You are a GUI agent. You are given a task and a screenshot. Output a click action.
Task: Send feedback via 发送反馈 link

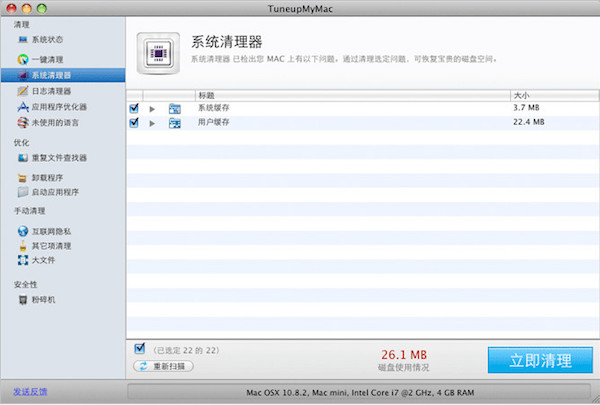[x=30, y=392]
